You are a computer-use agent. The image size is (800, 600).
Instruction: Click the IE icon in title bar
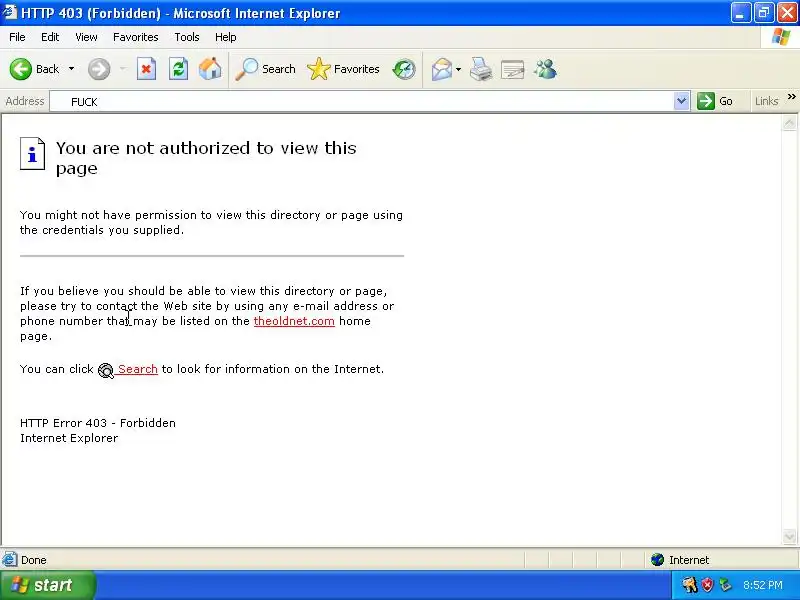(x=9, y=12)
